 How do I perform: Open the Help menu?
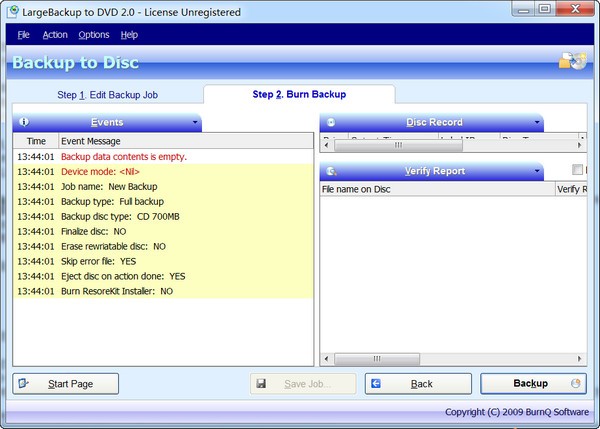click(x=129, y=35)
